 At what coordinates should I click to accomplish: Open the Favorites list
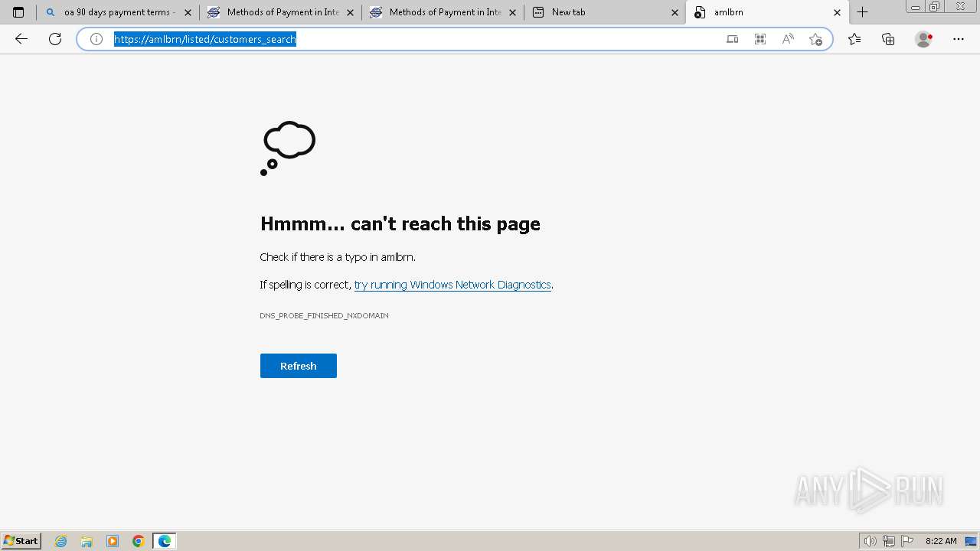(x=854, y=39)
